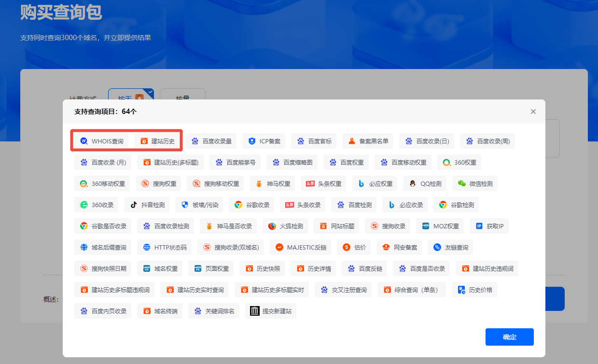
Task: Click the 百度检测 label
Action: (360, 205)
